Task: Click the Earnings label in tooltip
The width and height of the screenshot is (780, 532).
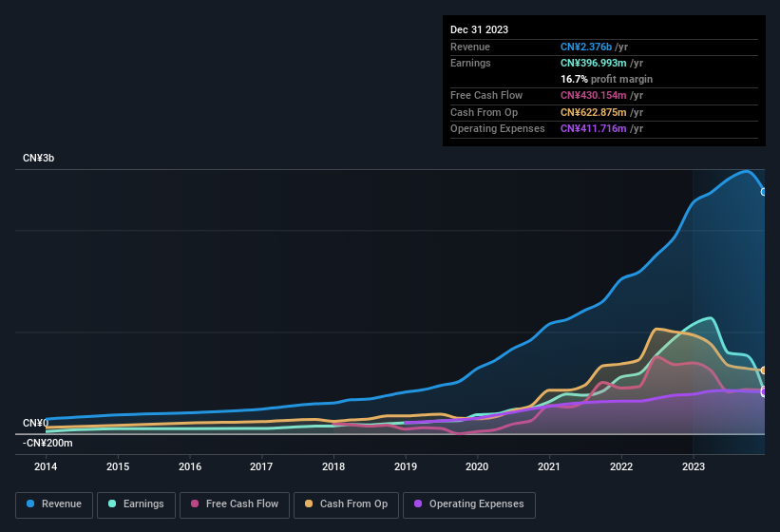Action: click(470, 63)
